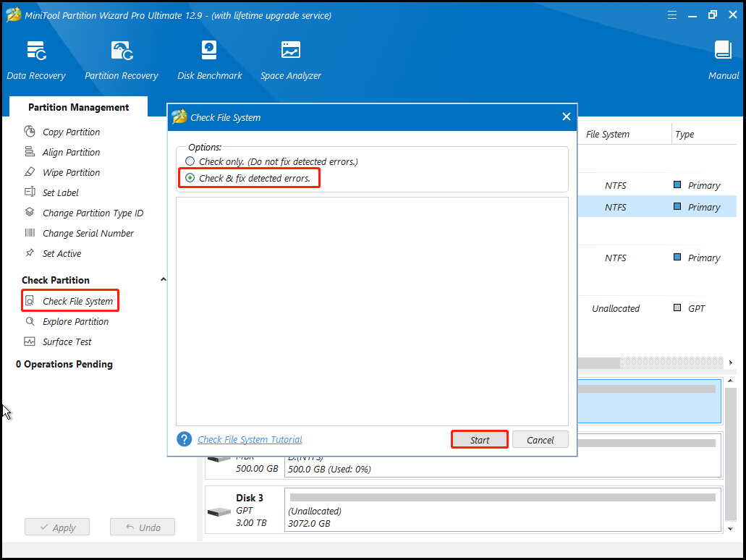Click the Set Active pin icon
This screenshot has width=746, height=560.
pos(30,253)
